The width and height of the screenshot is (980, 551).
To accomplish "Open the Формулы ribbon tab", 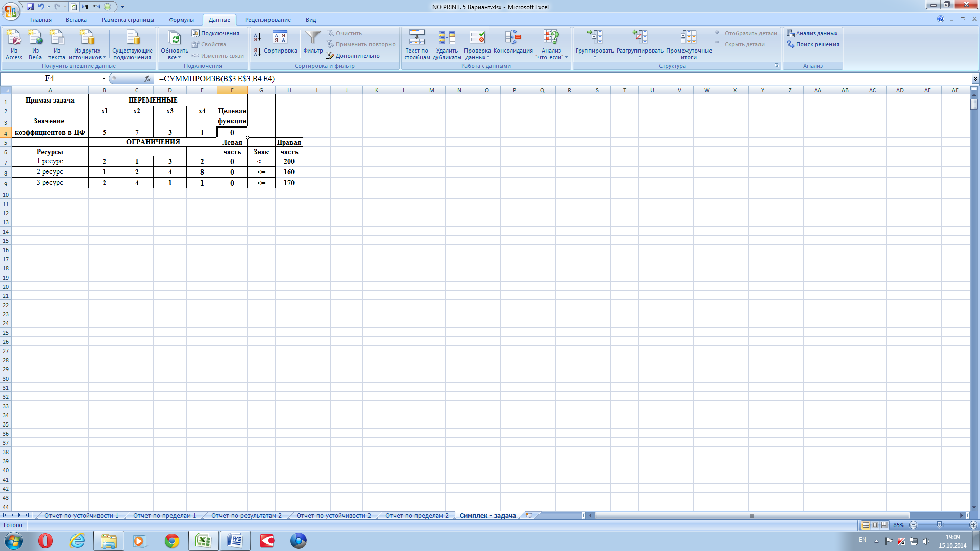I will pyautogui.click(x=181, y=20).
